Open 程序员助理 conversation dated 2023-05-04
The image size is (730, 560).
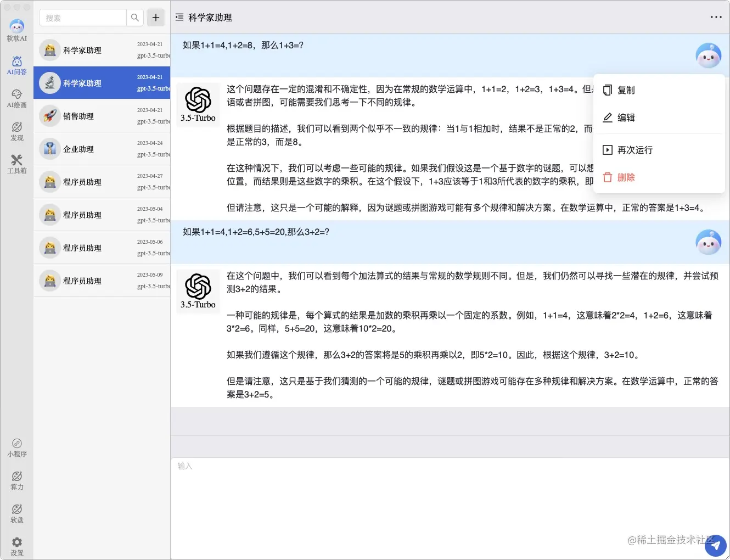point(102,215)
